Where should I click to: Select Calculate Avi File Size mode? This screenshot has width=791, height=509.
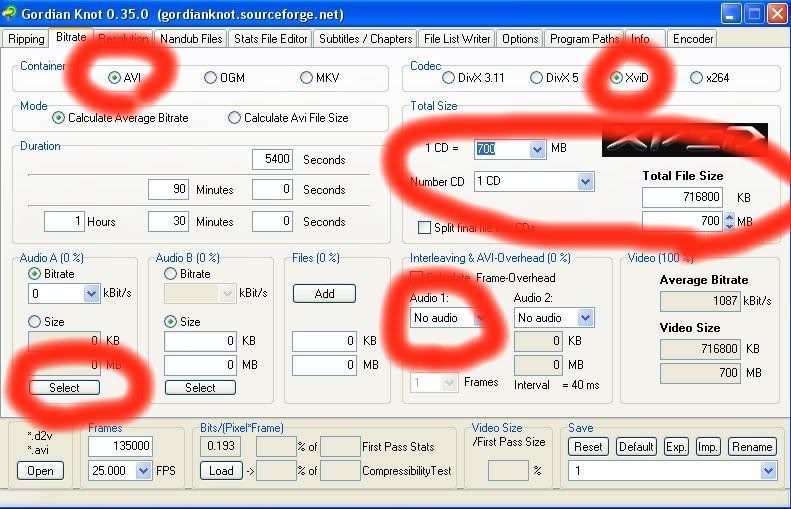pyautogui.click(x=234, y=118)
